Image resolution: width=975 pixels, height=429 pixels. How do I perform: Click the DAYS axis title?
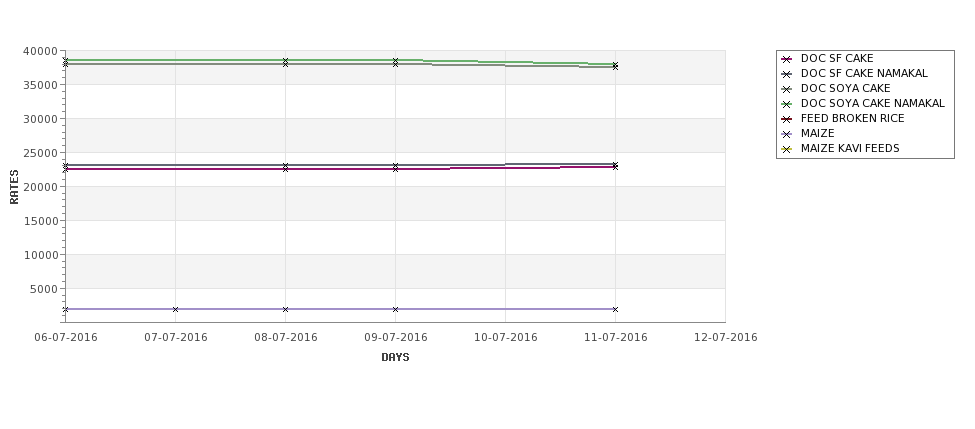pos(395,357)
